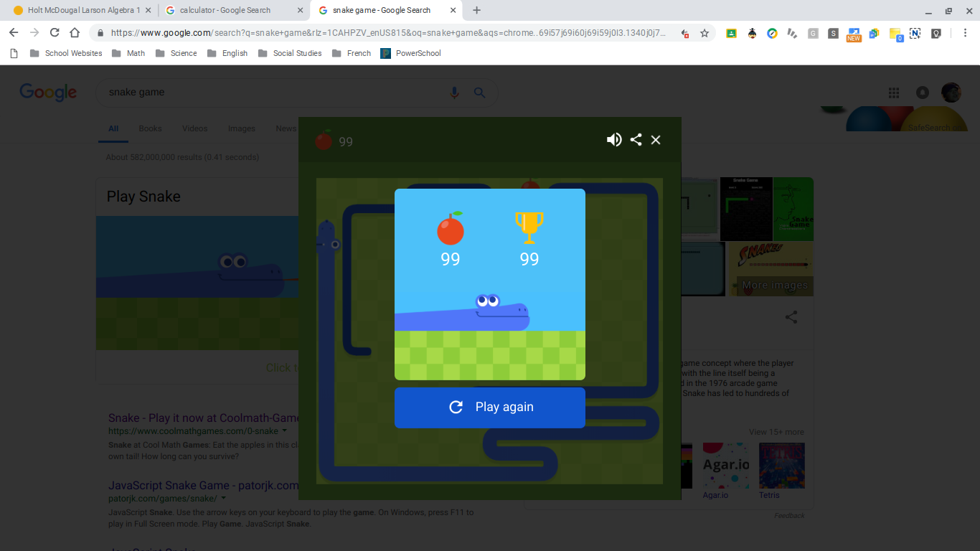980x551 pixels.
Task: Open the gray slanted bars extension
Action: [x=792, y=33]
